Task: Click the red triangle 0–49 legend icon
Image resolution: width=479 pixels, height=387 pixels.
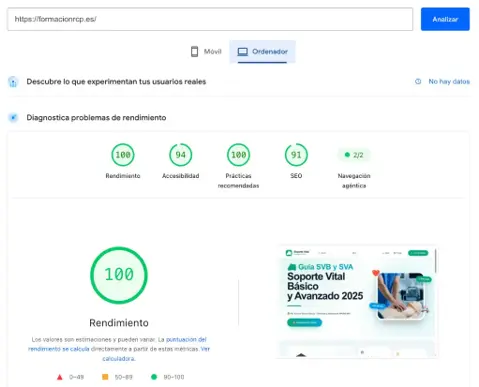Action: tap(60, 377)
